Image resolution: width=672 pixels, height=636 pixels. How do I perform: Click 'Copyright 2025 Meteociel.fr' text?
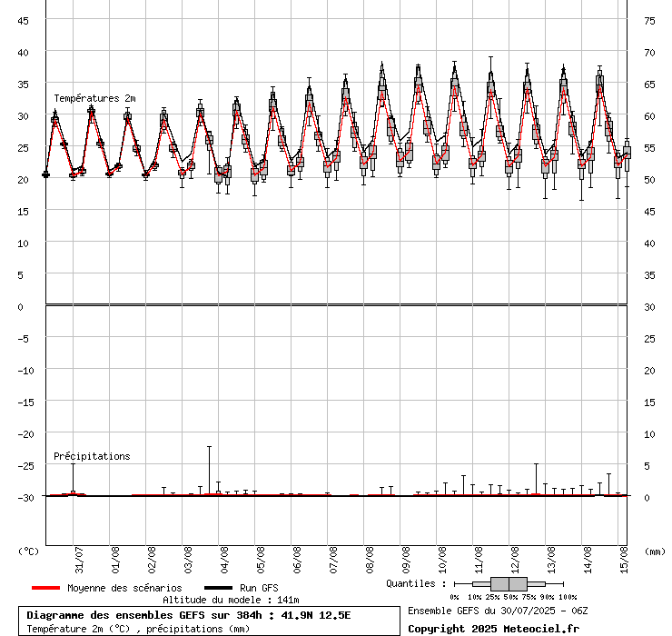pos(493,629)
